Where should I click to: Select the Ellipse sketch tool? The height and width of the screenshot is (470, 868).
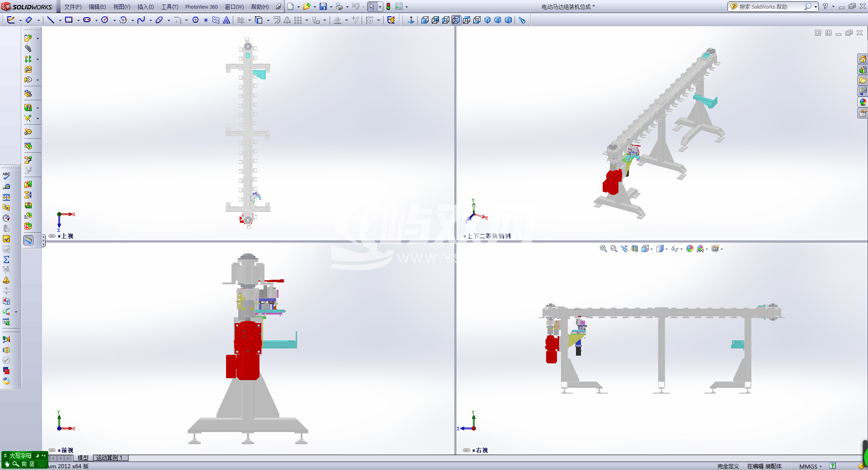click(159, 20)
